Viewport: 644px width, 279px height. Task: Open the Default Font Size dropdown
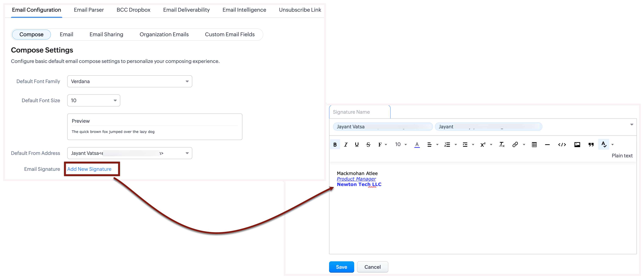click(x=93, y=100)
